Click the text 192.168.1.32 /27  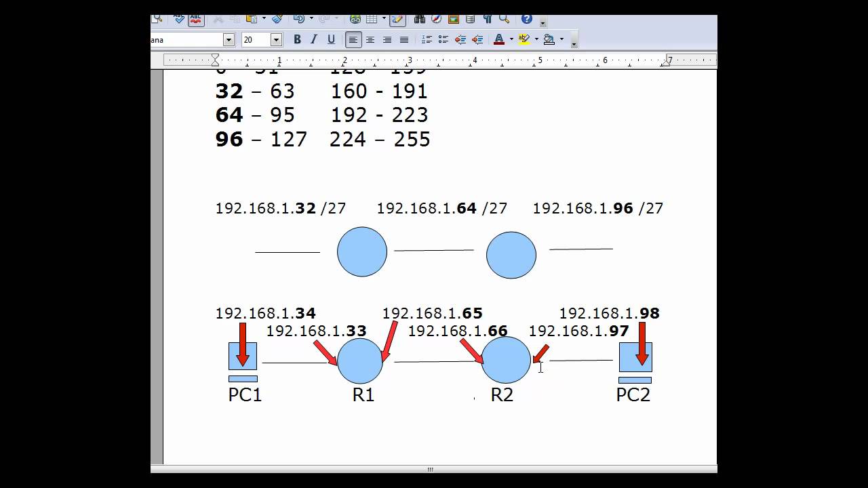[x=281, y=208]
